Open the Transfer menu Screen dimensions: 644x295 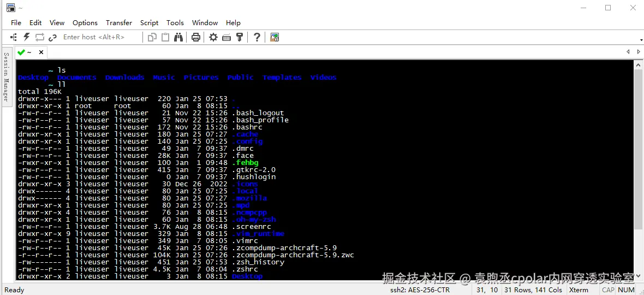coord(119,23)
